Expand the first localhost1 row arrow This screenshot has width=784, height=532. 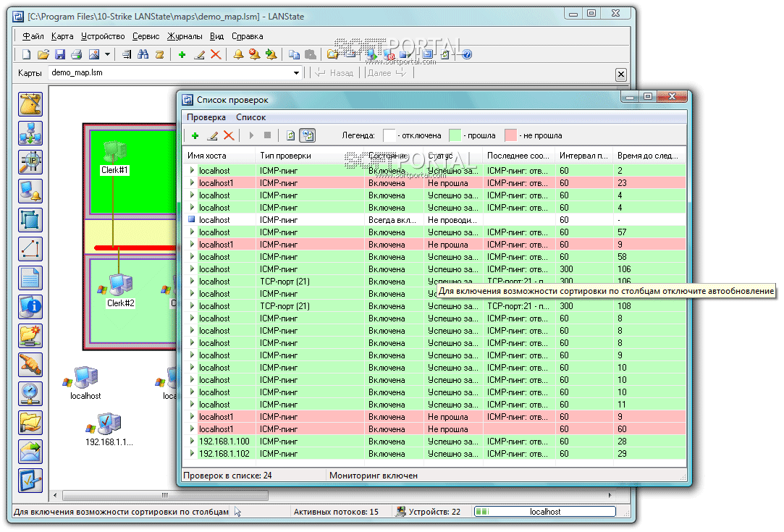pos(192,183)
